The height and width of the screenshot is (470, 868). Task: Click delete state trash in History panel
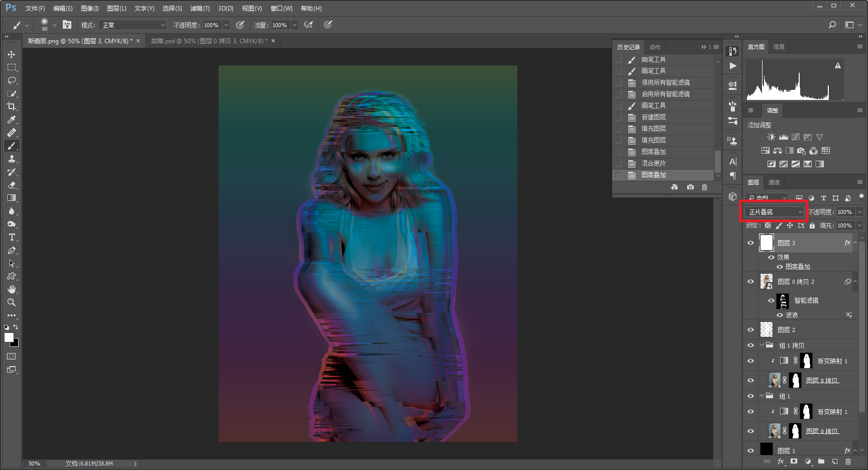pyautogui.click(x=704, y=187)
